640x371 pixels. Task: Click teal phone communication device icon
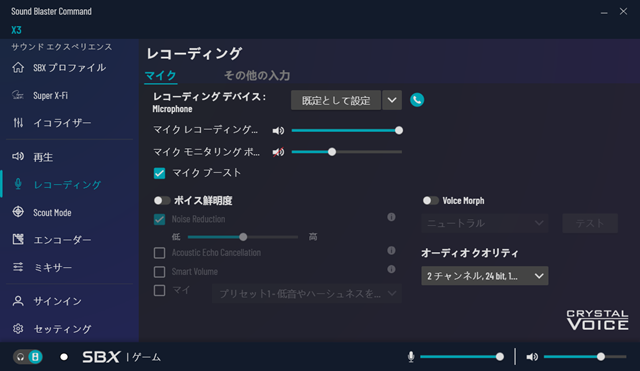pos(417,100)
